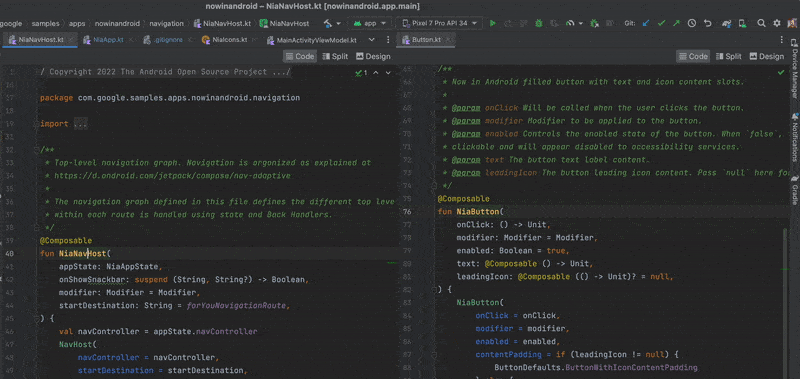Open Notifications side panel
The image size is (800, 379).
(x=794, y=139)
